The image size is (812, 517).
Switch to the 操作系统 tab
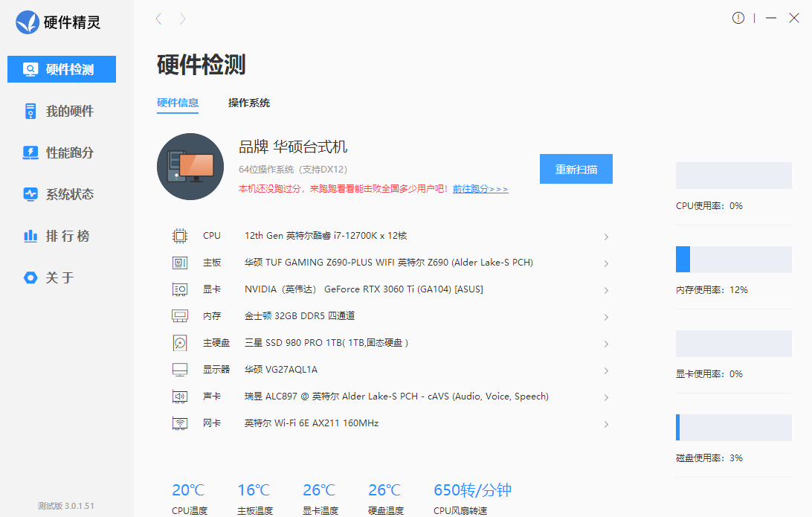point(249,103)
